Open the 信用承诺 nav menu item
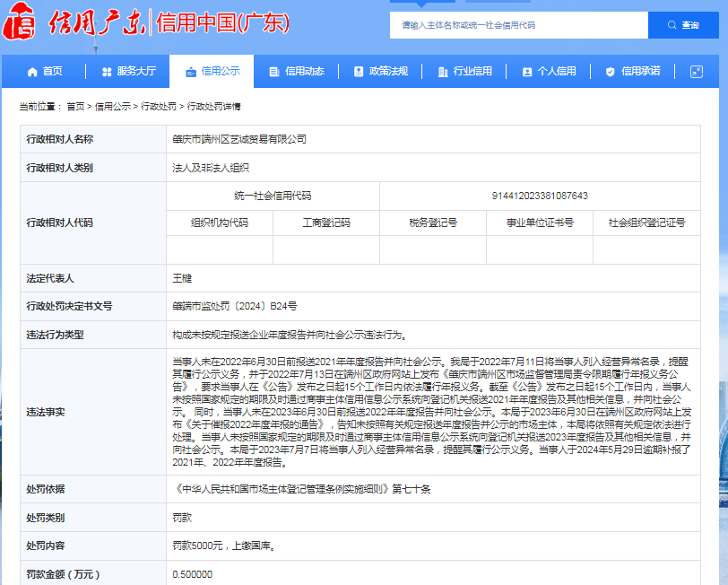 633,71
